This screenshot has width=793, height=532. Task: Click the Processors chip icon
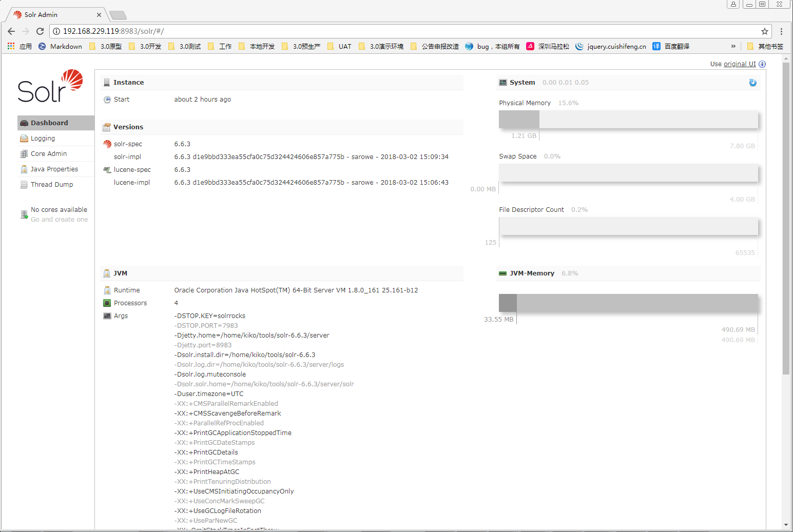[107, 303]
